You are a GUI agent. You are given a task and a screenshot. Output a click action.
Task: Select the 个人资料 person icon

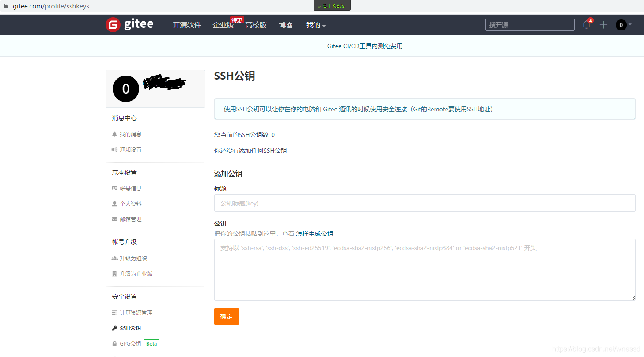point(114,204)
